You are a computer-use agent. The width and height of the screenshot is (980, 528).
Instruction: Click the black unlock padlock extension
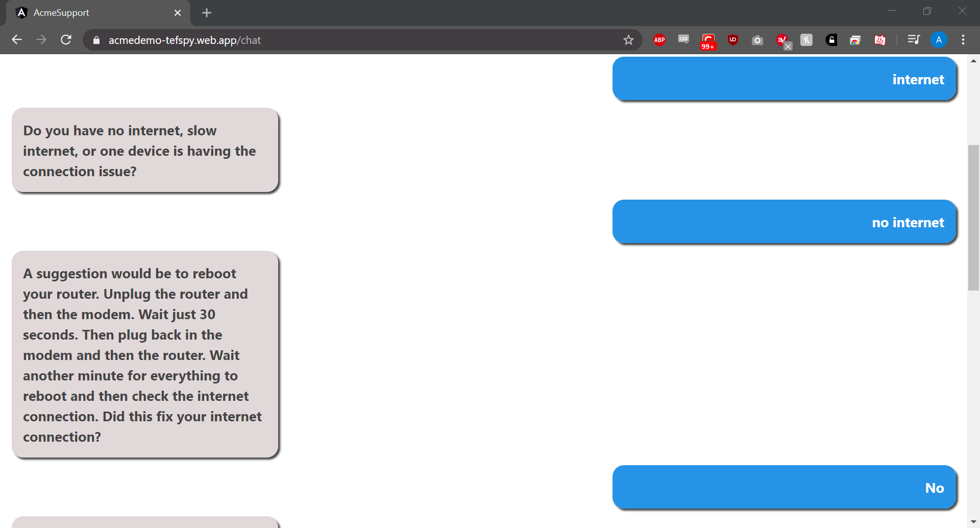point(831,40)
